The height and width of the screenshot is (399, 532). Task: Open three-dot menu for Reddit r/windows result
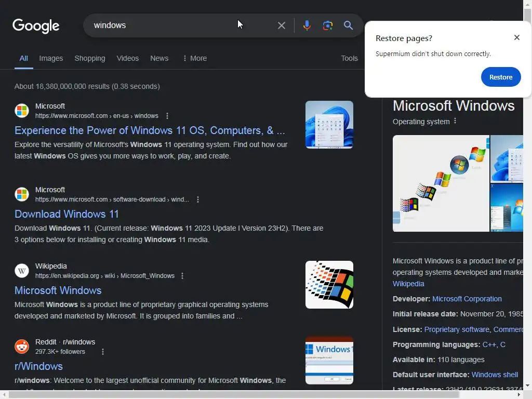pos(103,352)
